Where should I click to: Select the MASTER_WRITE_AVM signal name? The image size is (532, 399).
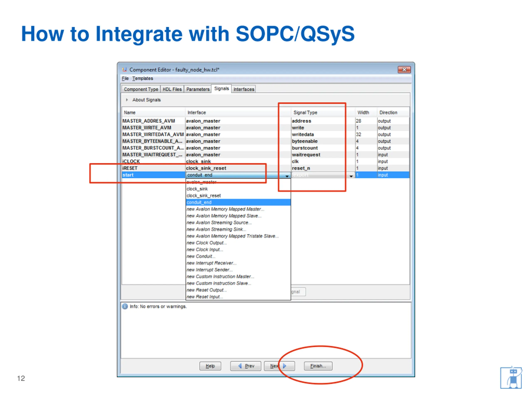coord(147,128)
